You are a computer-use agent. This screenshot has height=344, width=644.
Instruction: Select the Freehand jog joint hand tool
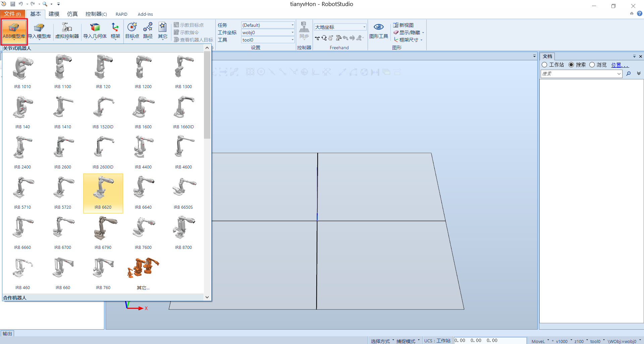[331, 38]
